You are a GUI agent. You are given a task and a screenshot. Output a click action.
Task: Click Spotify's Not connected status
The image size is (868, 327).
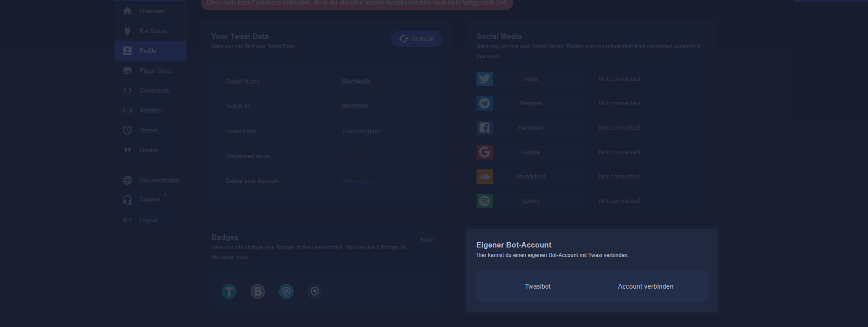point(619,201)
